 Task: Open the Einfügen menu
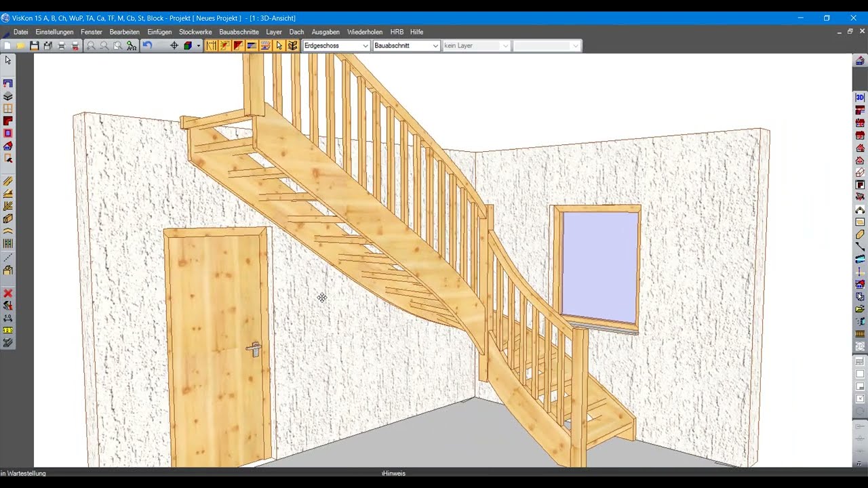[x=159, y=32]
